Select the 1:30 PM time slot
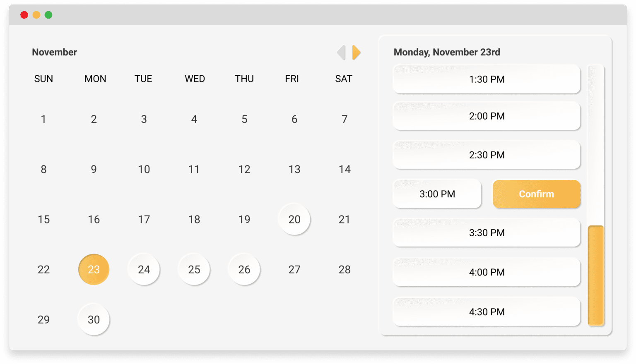Viewport: 636px width, 364px height. (x=487, y=79)
